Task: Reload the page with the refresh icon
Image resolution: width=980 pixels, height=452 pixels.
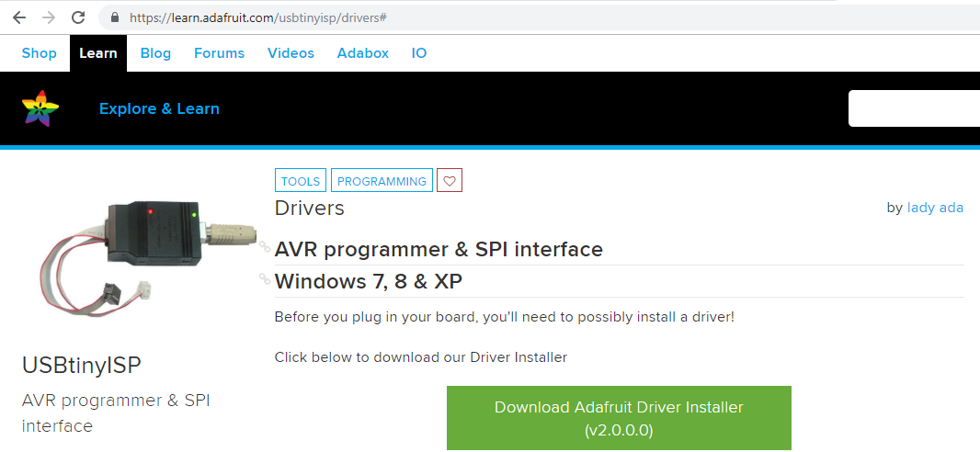Action: click(x=78, y=17)
